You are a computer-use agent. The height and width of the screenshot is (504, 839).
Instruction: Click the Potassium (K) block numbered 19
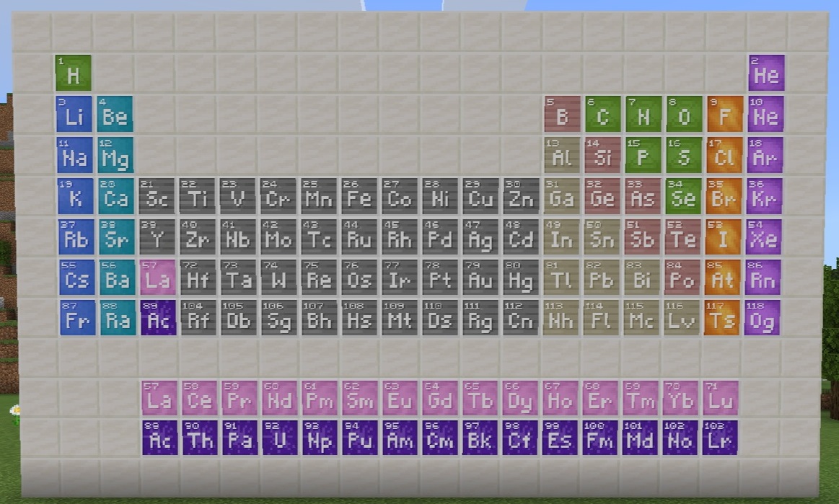[76, 196]
